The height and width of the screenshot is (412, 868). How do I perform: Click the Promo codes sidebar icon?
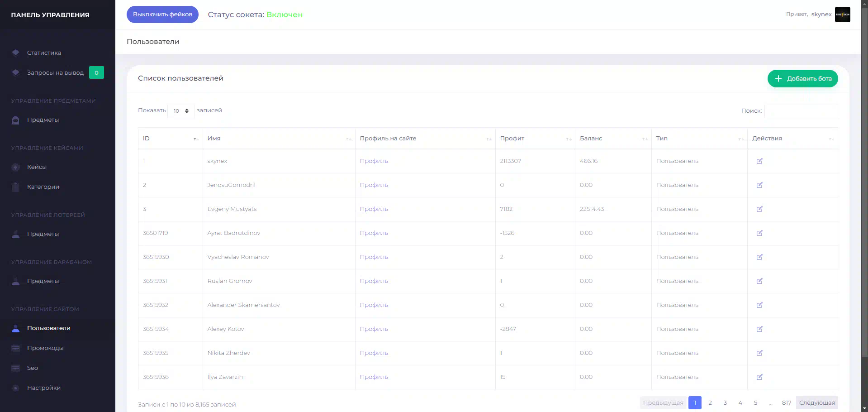16,348
